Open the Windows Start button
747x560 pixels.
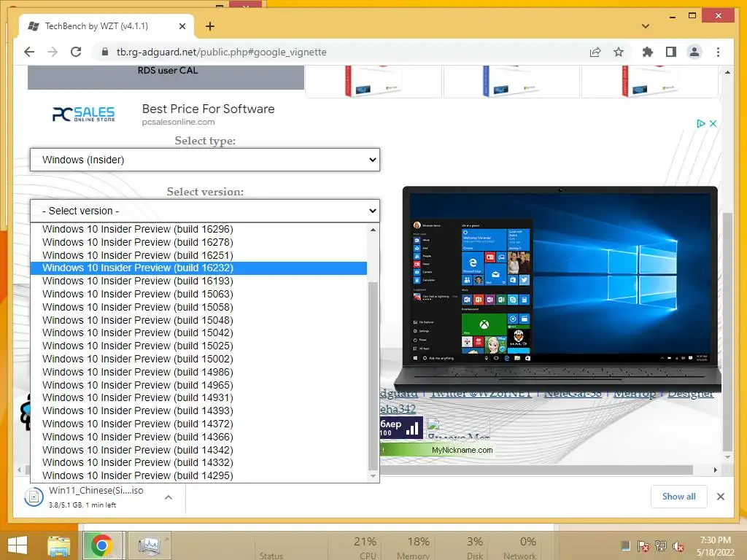click(18, 545)
